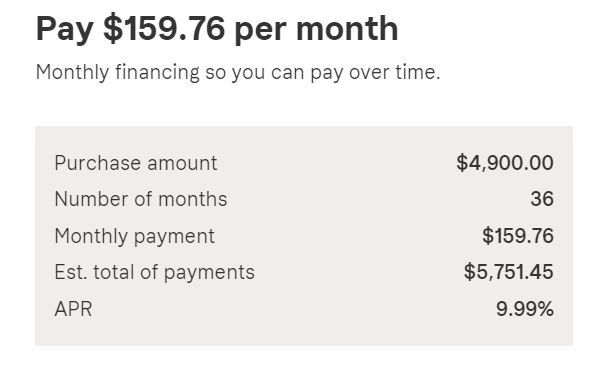606x372 pixels.
Task: Click the $159.76 monthly payment value
Action: pyautogui.click(x=518, y=236)
